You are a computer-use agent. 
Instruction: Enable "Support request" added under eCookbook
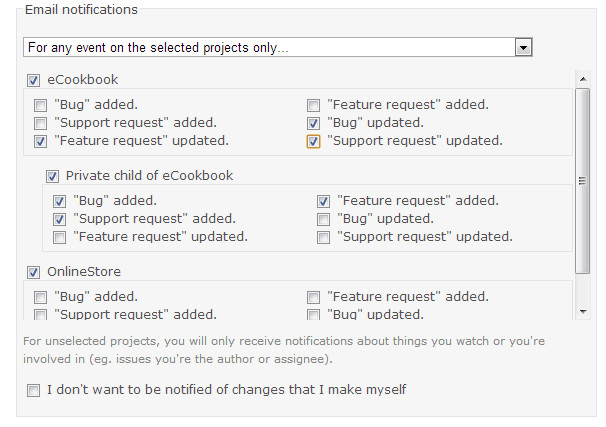click(41, 123)
